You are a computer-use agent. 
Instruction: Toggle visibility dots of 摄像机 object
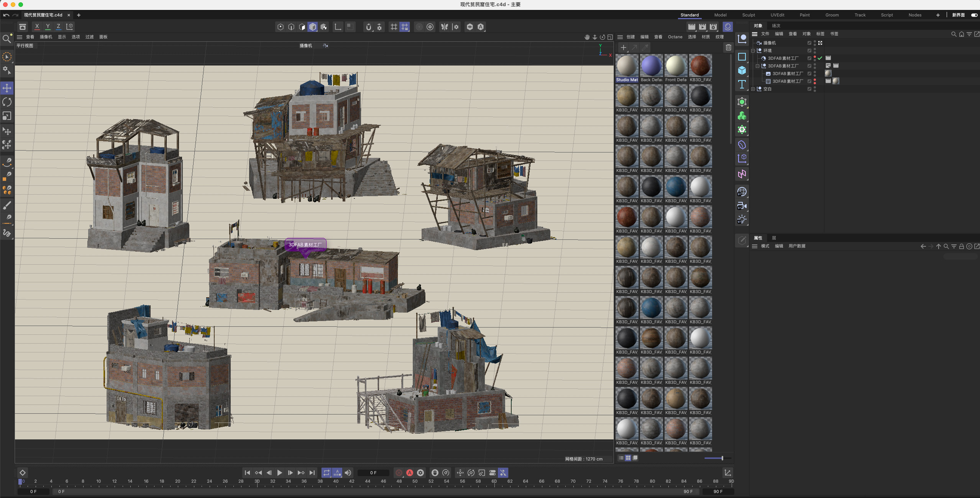tap(815, 43)
